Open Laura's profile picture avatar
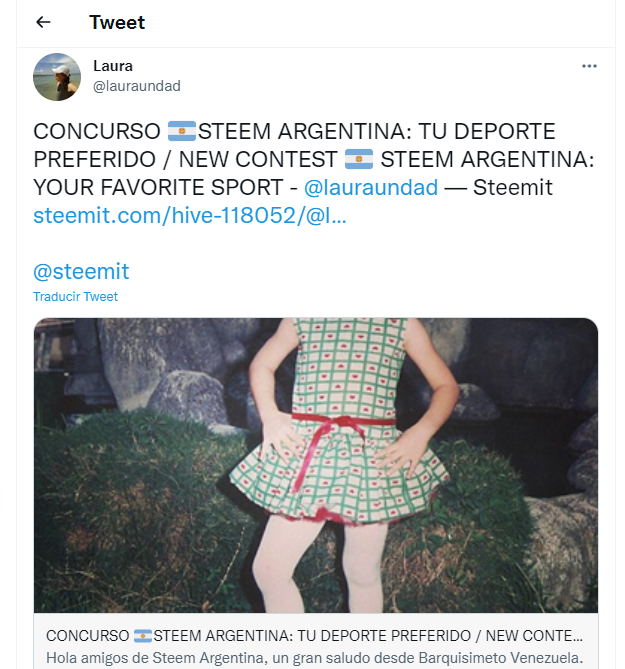 (57, 77)
